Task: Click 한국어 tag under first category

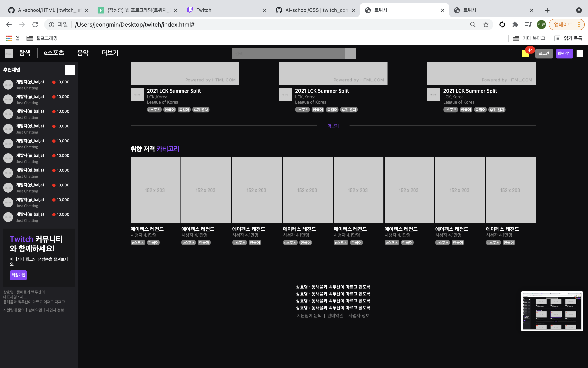Action: coord(153,243)
